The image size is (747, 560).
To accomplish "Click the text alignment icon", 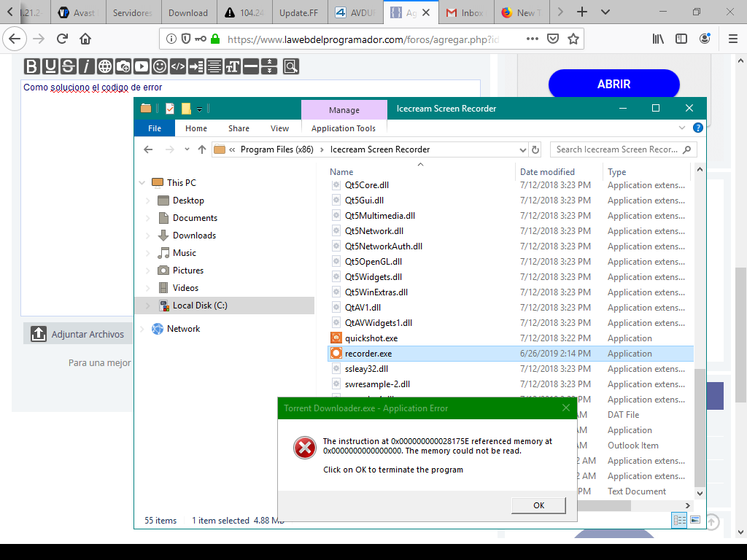I will [x=214, y=66].
